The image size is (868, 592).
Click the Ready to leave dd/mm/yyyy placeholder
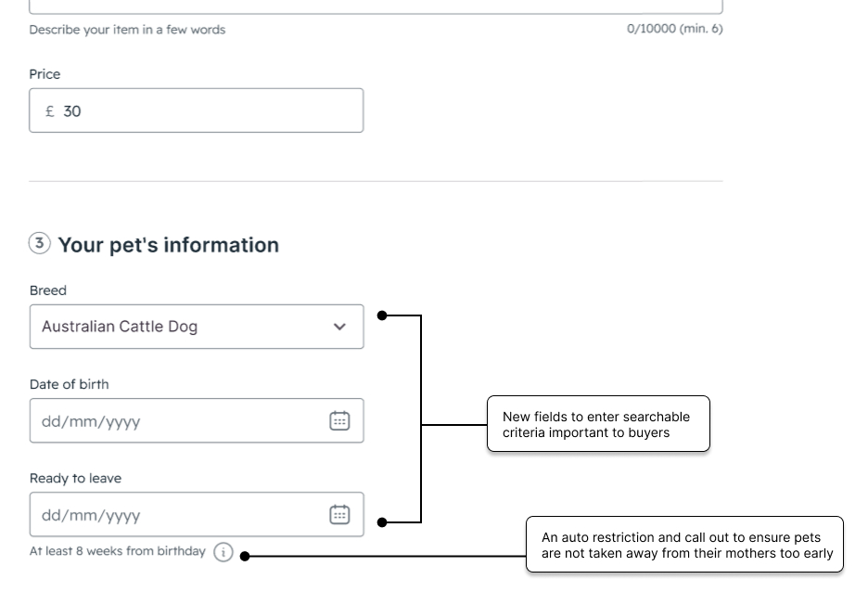click(91, 516)
